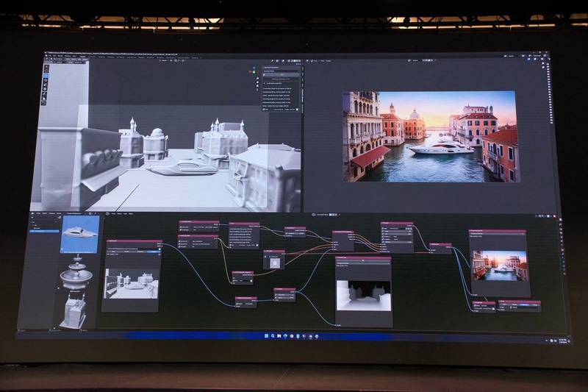Select the highlighted Move tool
Image resolution: width=588 pixels, height=392 pixels.
pyautogui.click(x=46, y=76)
